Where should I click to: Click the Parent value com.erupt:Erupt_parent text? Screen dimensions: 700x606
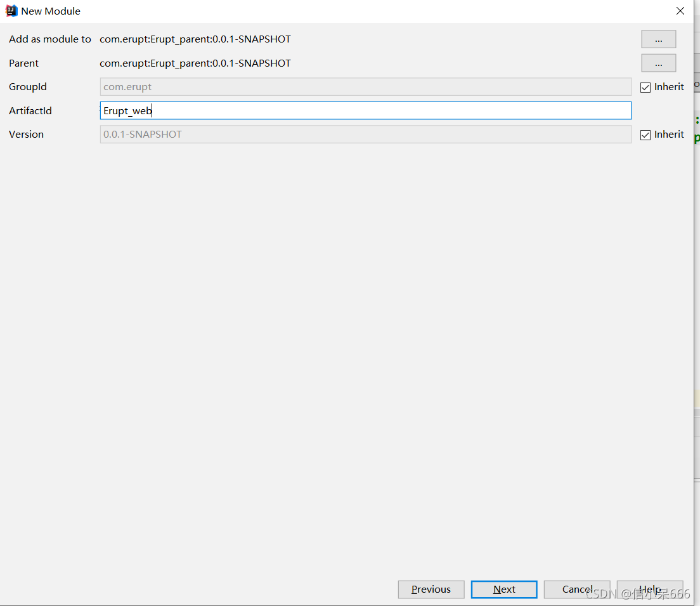click(195, 63)
